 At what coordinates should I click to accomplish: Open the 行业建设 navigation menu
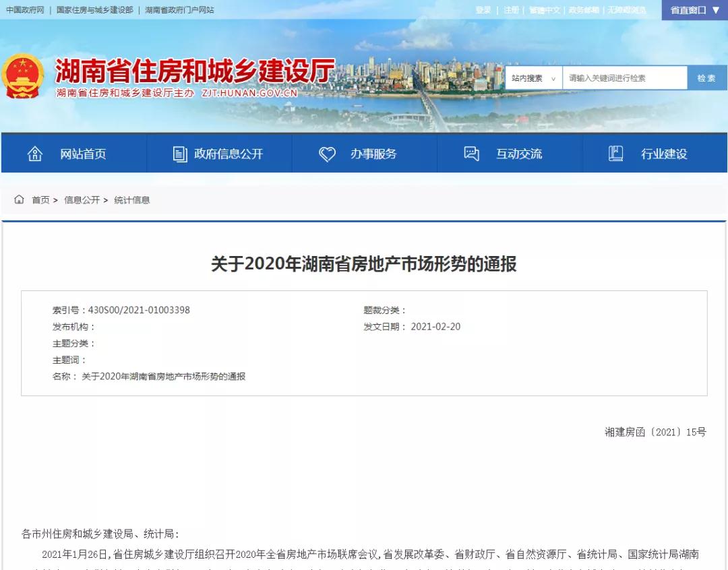pyautogui.click(x=663, y=154)
